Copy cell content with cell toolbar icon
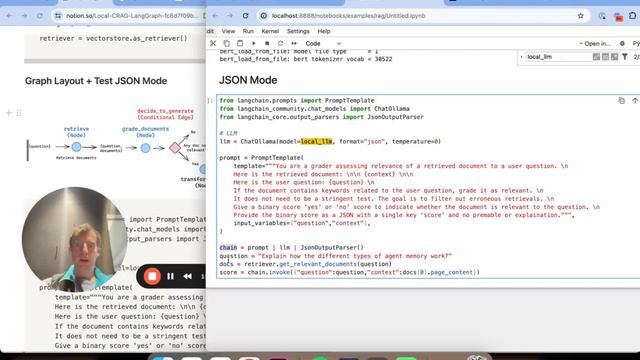The image size is (640, 360). click(x=621, y=100)
